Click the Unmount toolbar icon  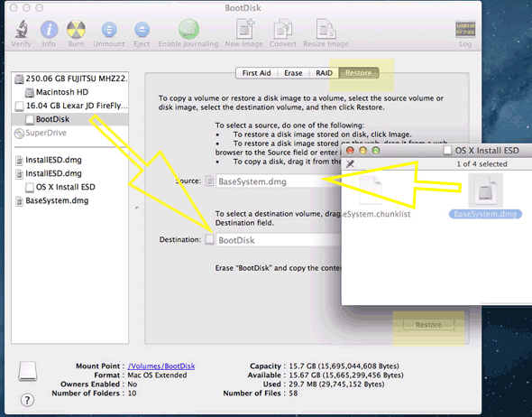[x=109, y=30]
